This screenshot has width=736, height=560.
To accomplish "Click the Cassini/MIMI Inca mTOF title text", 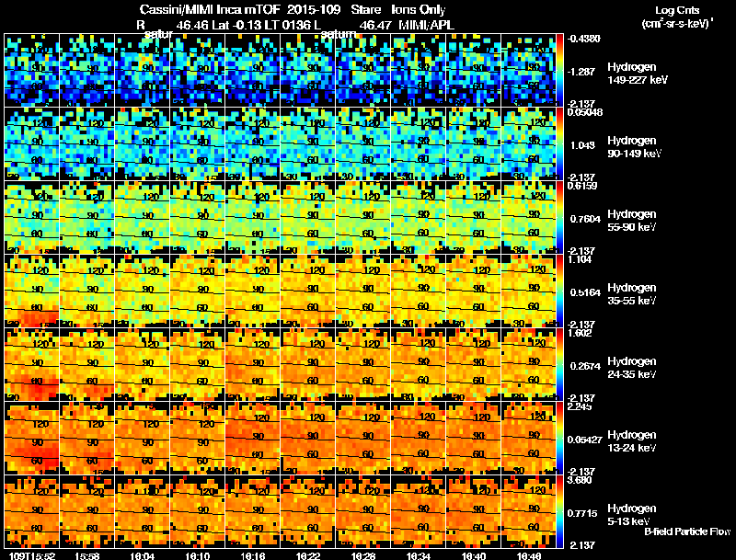I will (x=210, y=10).
